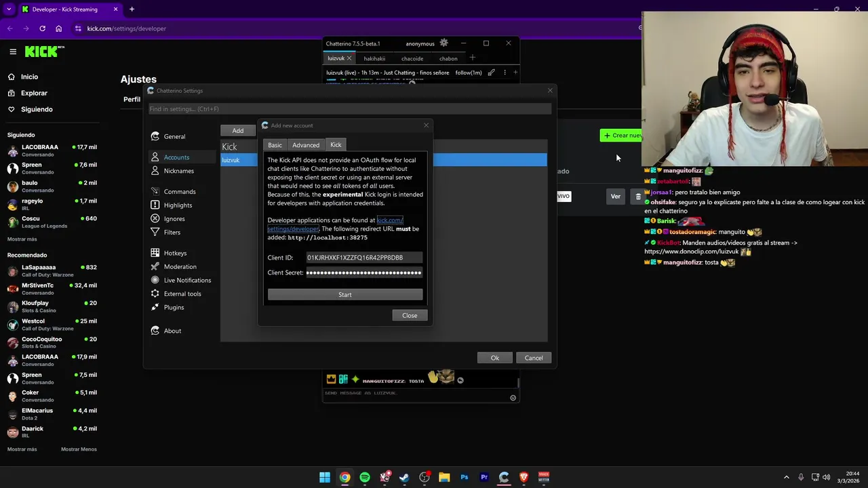868x488 pixels.
Task: Open a new browser tab
Action: click(x=132, y=9)
